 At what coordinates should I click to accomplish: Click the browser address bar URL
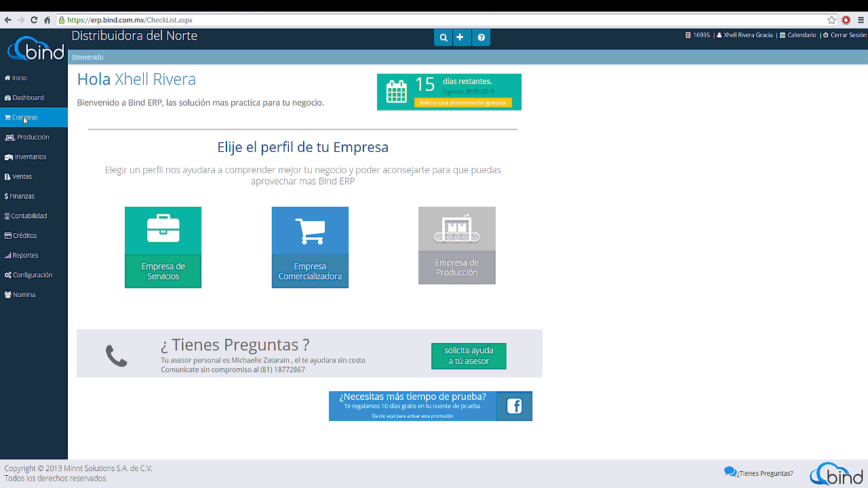coord(130,20)
